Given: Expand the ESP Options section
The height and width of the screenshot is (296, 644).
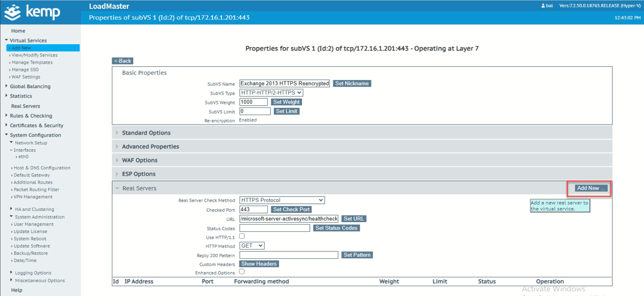Looking at the screenshot, I should [362, 174].
